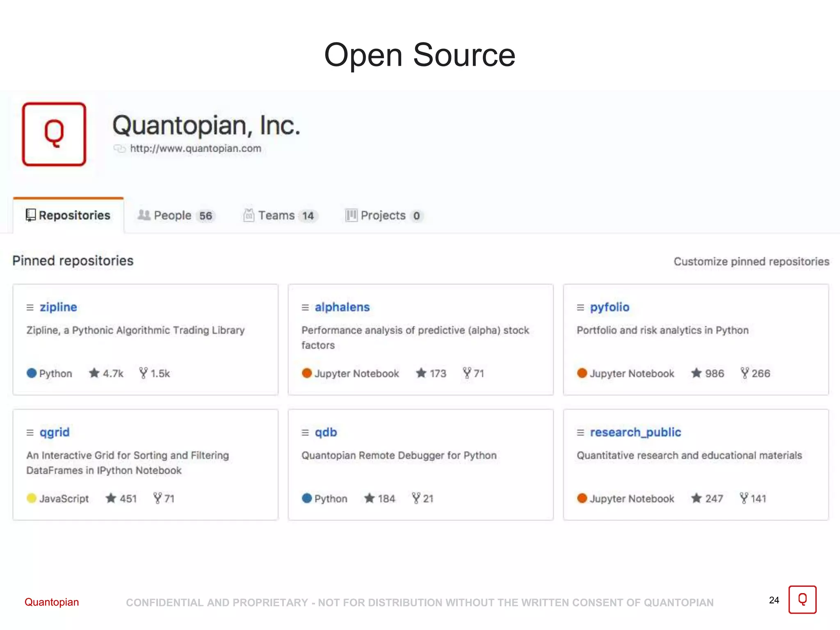The image size is (840, 630).
Task: Click slide page number 24
Action: pos(774,600)
